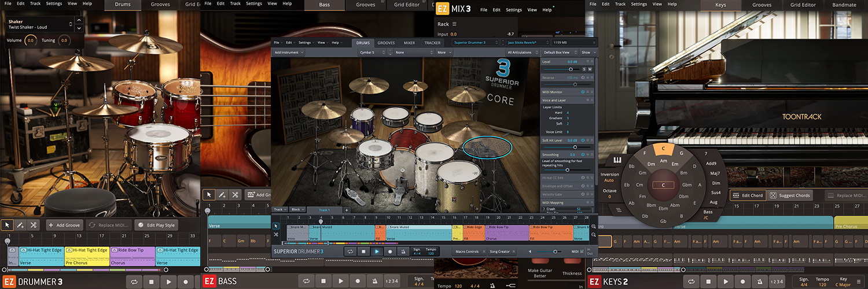
Task: Click record in Superior Drummer 3 transport
Action: click(390, 251)
